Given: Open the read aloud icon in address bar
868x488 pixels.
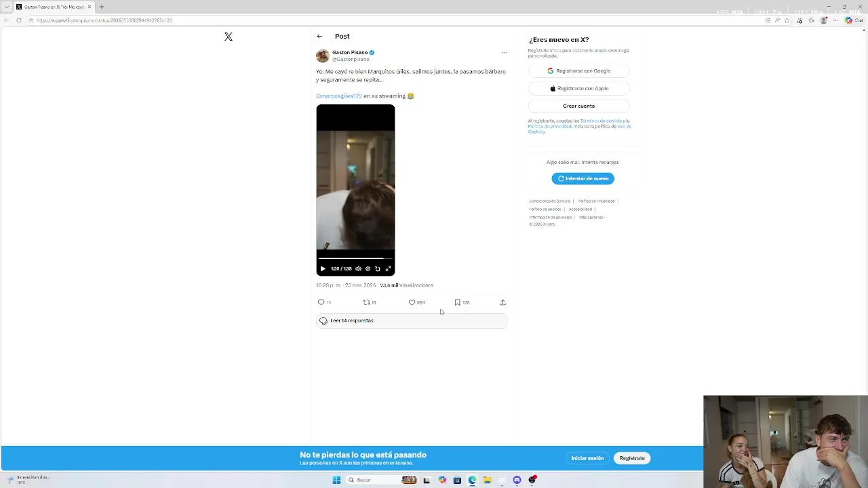Looking at the screenshot, I should point(777,20).
